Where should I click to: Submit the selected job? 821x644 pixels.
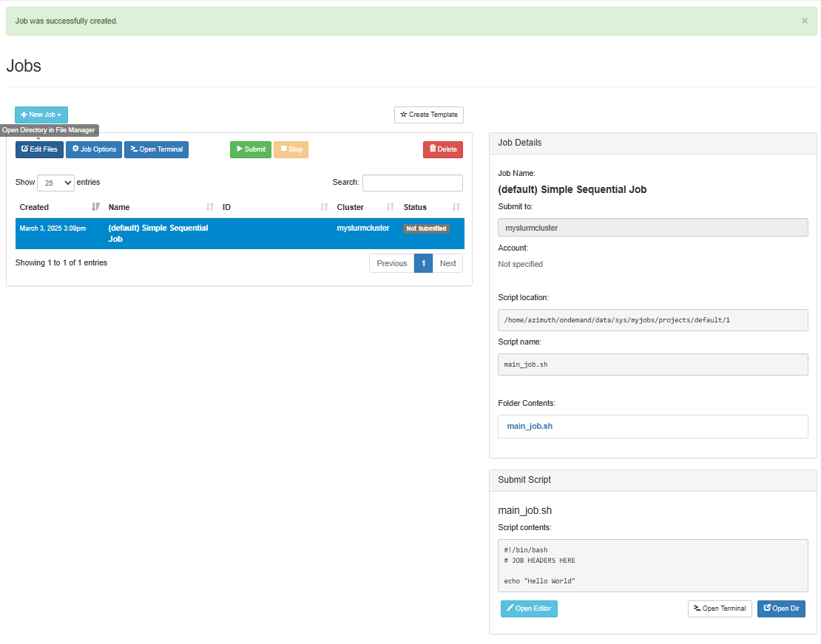pyautogui.click(x=251, y=149)
